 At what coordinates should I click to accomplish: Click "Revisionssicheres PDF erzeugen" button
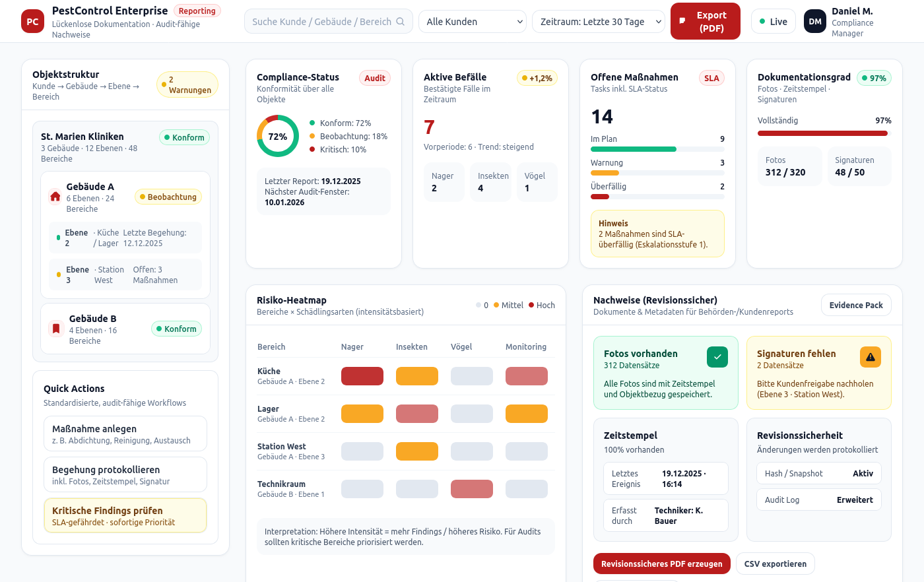pyautogui.click(x=661, y=564)
